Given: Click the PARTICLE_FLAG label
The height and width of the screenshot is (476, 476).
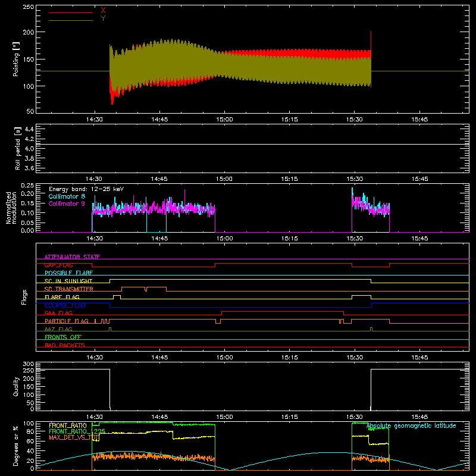Looking at the screenshot, I should 67,321.
